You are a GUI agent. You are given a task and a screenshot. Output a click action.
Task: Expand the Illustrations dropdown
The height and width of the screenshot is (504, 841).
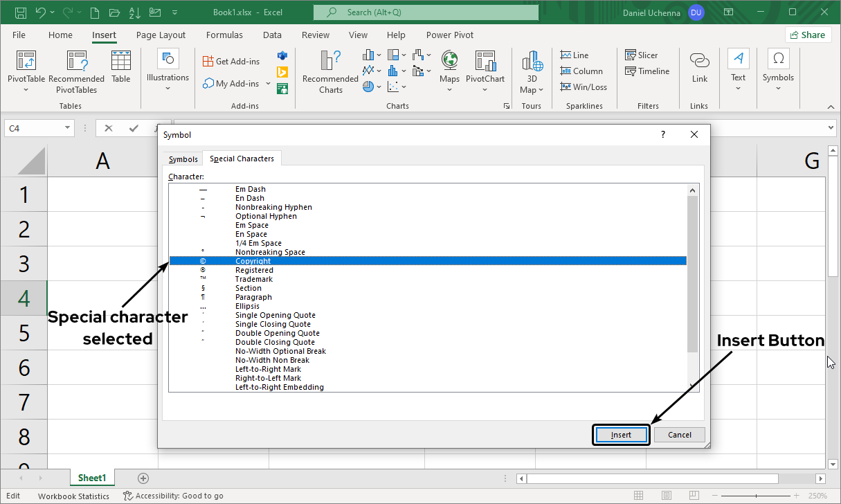pos(168,87)
